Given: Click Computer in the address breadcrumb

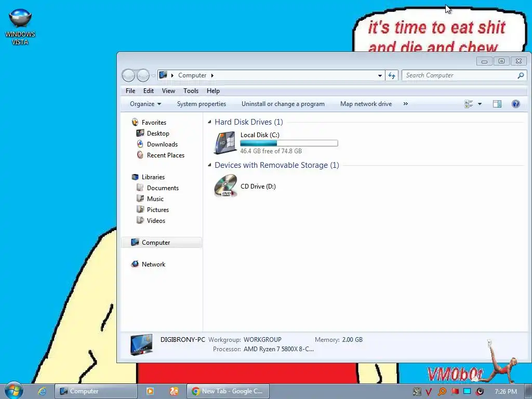Looking at the screenshot, I should pyautogui.click(x=192, y=75).
